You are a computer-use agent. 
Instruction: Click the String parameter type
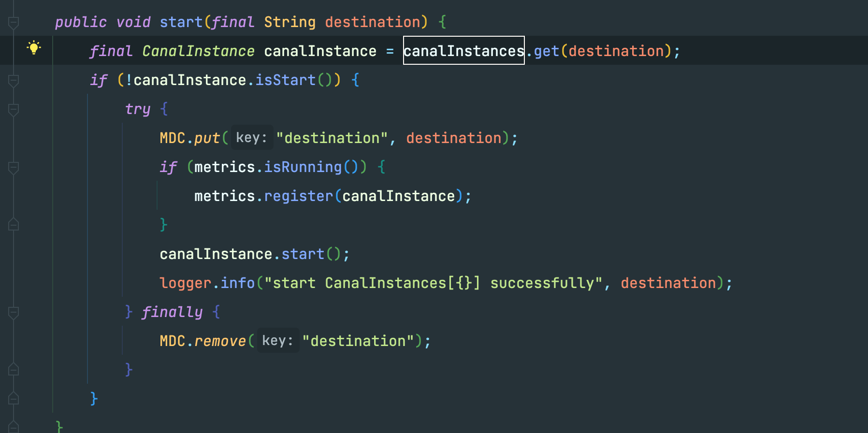tap(289, 22)
